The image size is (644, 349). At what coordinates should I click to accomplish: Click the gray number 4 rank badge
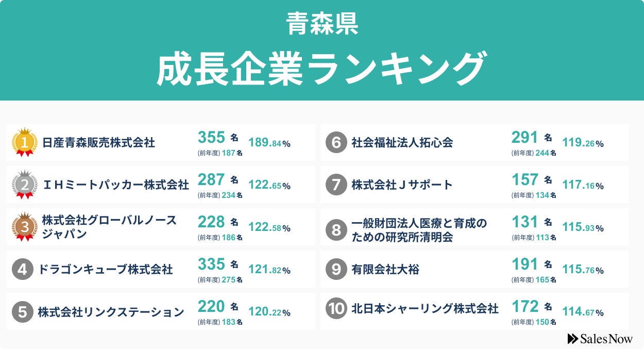(23, 270)
